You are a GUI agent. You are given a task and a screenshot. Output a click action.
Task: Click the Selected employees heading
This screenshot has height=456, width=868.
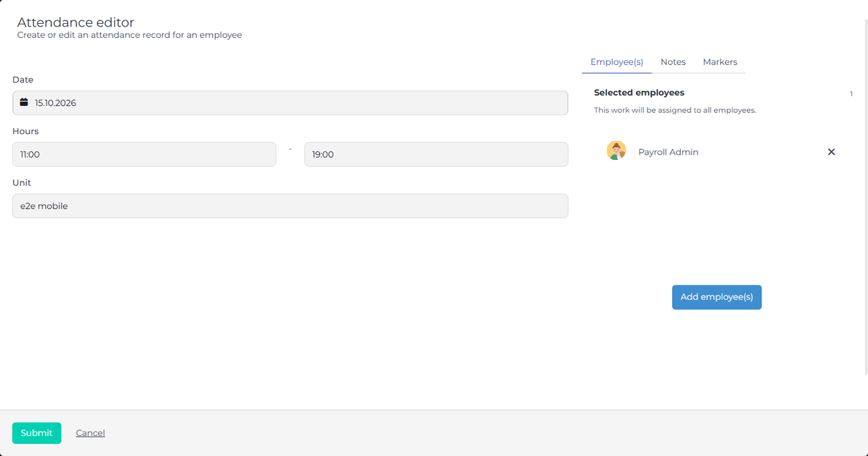click(639, 93)
